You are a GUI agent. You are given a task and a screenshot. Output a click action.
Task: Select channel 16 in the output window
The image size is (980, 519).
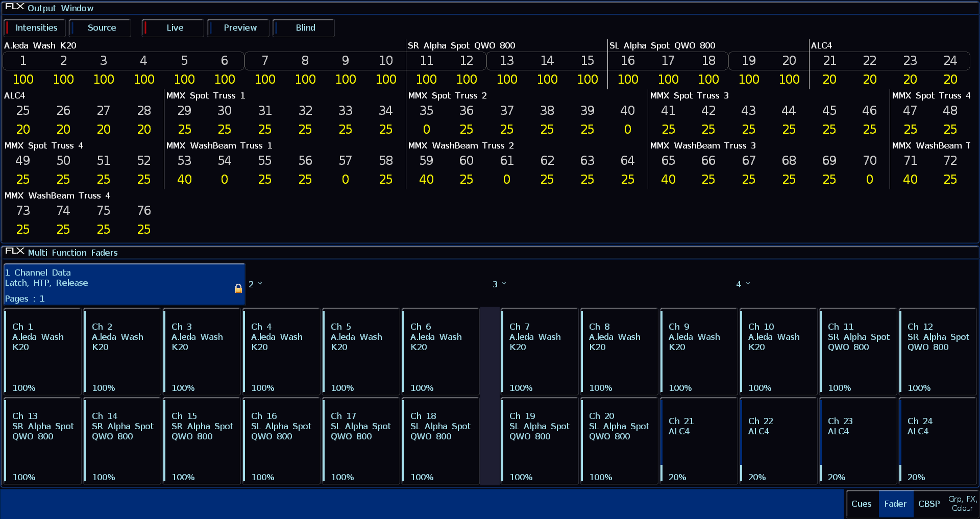628,61
